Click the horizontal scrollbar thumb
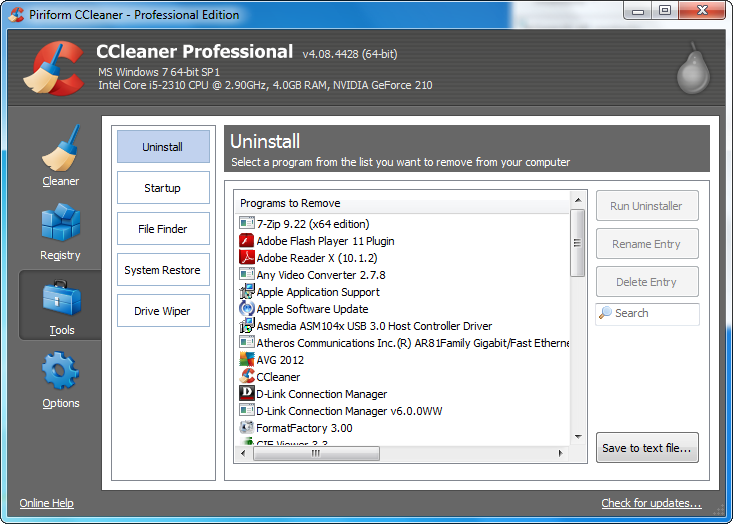Screen dimensions: 733x524 316,453
